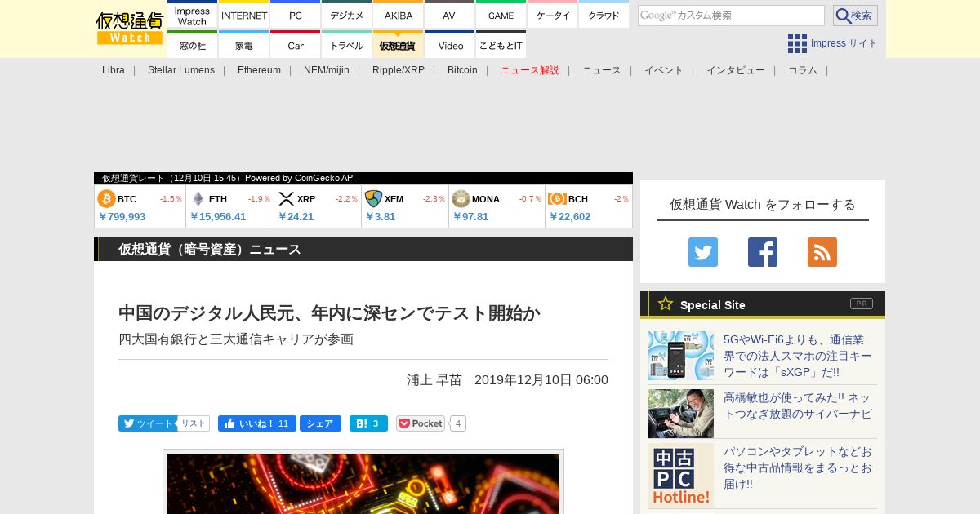Open the クラウド tab

click(x=604, y=16)
